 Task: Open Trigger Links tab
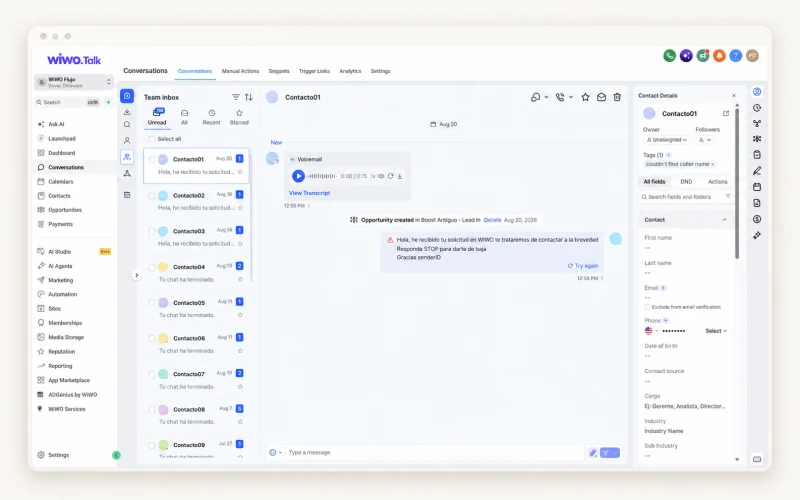pyautogui.click(x=314, y=71)
